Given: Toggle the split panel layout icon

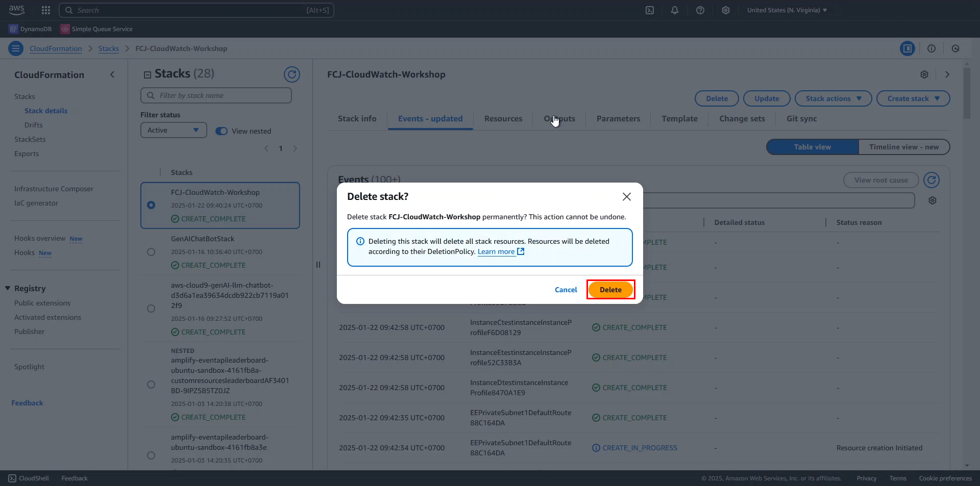Looking at the screenshot, I should 907,48.
